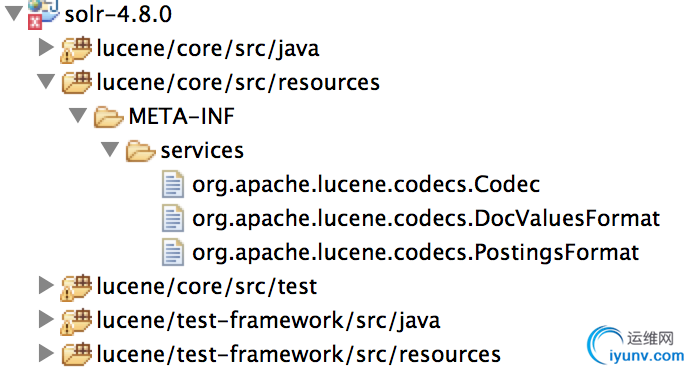Select the org.apache.lucene.codecs.Codec file
The image size is (690, 372).
[366, 184]
